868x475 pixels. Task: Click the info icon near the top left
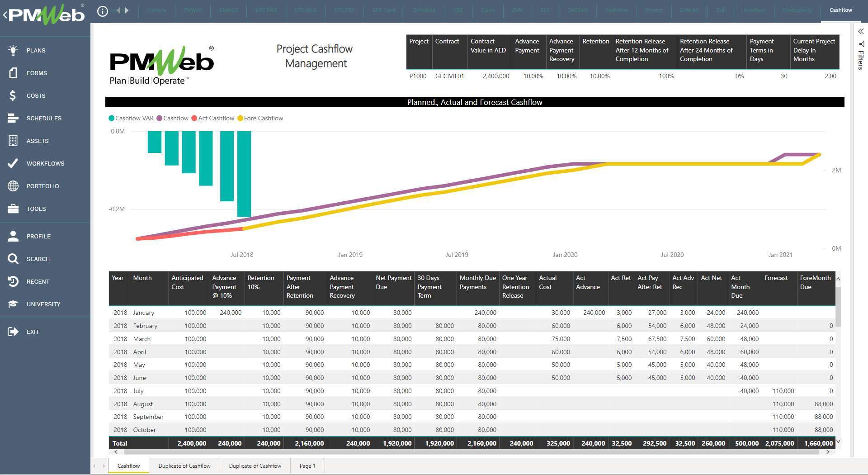coord(103,11)
